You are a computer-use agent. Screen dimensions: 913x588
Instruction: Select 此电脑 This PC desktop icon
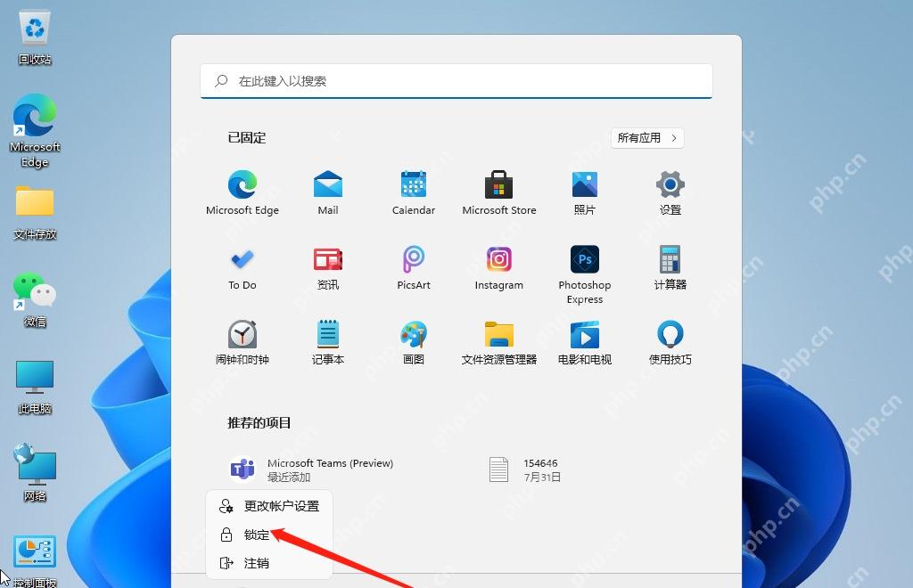point(35,387)
